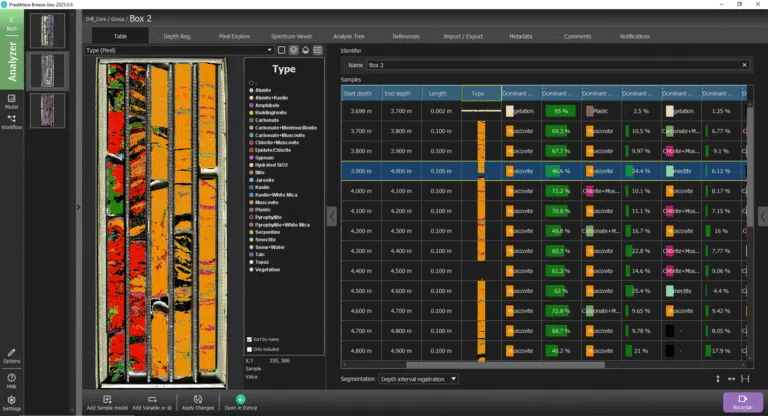
Task: Select the Muscovite legend color dot
Action: tap(251, 202)
